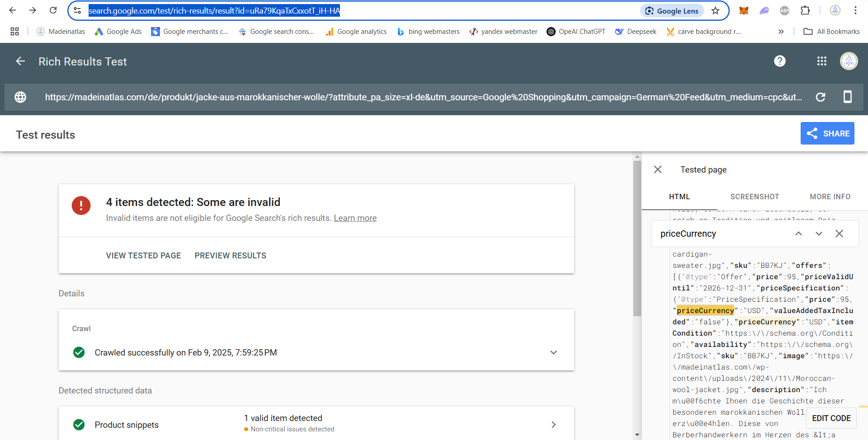Open site information icon in address bar

point(77,10)
